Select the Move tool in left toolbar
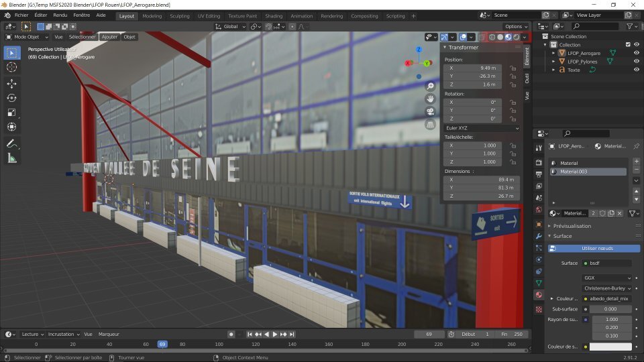 click(11, 83)
